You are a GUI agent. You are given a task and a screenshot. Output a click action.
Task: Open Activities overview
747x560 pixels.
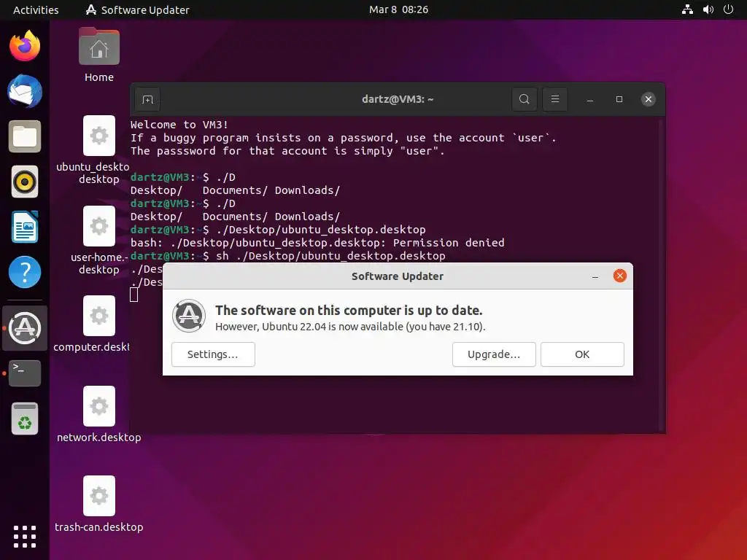(x=36, y=9)
